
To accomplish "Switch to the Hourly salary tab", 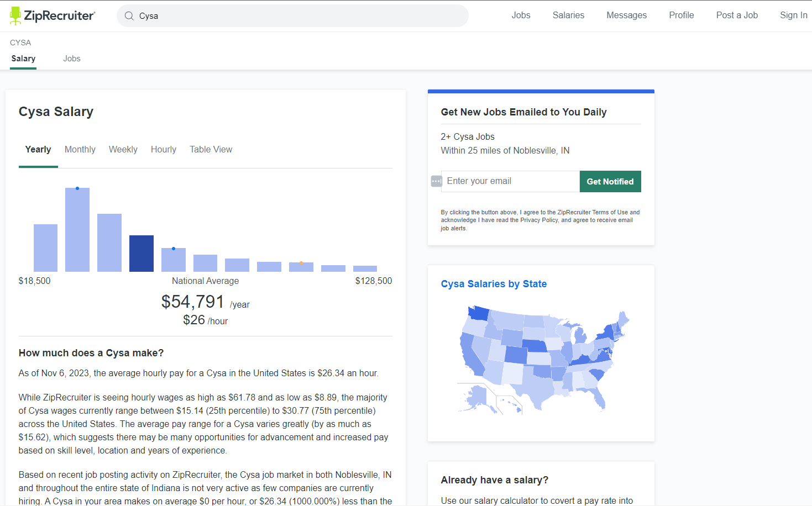I will tap(163, 150).
